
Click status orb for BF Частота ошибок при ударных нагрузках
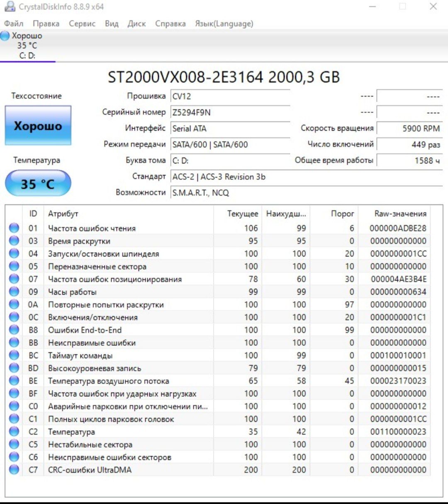14,393
